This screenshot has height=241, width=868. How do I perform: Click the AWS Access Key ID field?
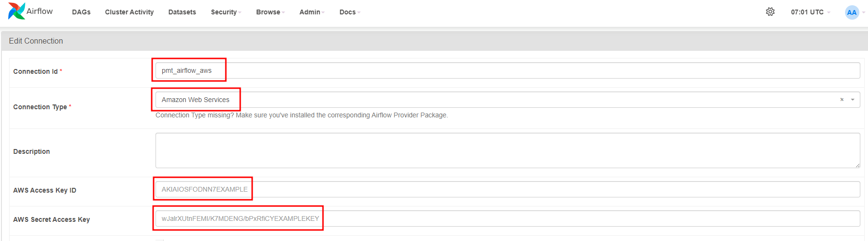[508, 189]
